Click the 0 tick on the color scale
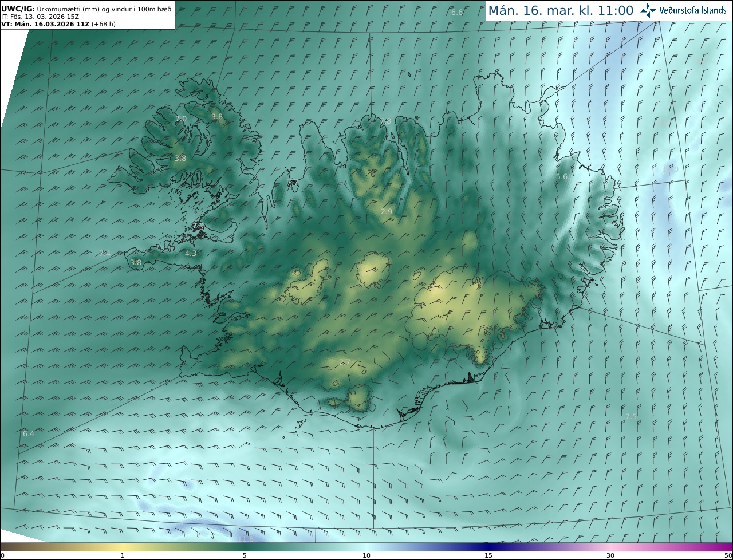Image resolution: width=733 pixels, height=560 pixels. tap(2, 555)
